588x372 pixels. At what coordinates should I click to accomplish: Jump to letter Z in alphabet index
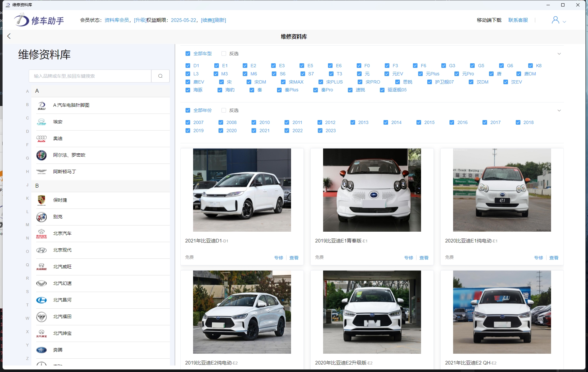point(27,359)
